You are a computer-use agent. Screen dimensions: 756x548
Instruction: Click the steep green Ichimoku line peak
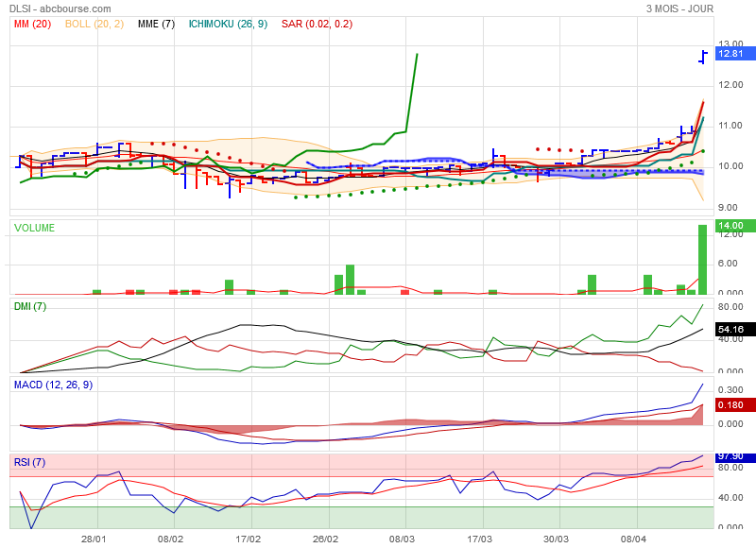click(417, 55)
